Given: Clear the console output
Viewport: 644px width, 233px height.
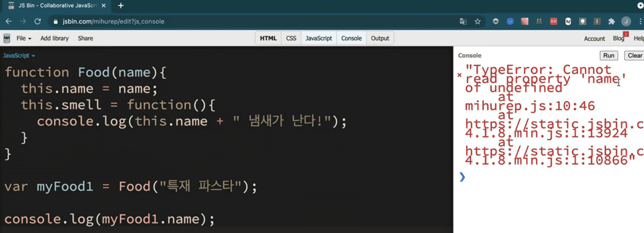Looking at the screenshot, I should pyautogui.click(x=634, y=55).
